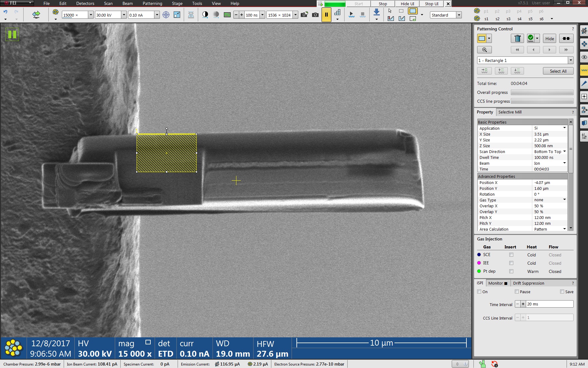
Task: Click the beam shift reset crosshair icon
Action: point(166,15)
